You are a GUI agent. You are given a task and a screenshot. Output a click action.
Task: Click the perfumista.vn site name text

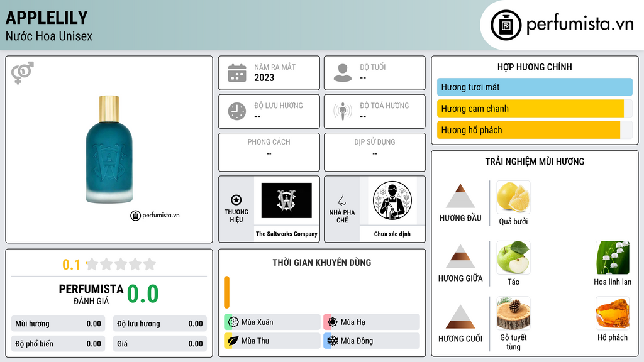tap(580, 24)
